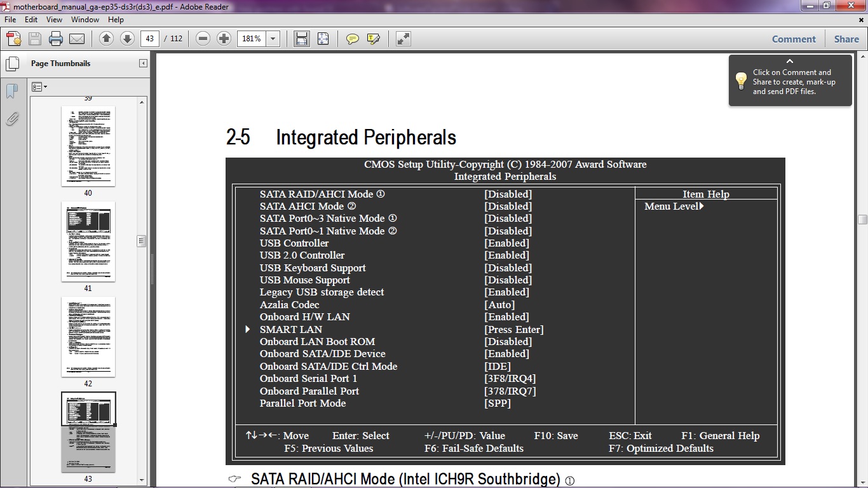The height and width of the screenshot is (488, 868).
Task: Send file by email envelope icon
Action: tap(77, 39)
